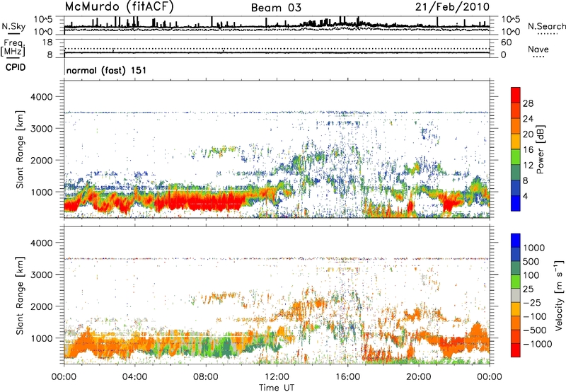Click the Power [dB] colorbar label
Screen dimensions: 566x392
click(540, 149)
